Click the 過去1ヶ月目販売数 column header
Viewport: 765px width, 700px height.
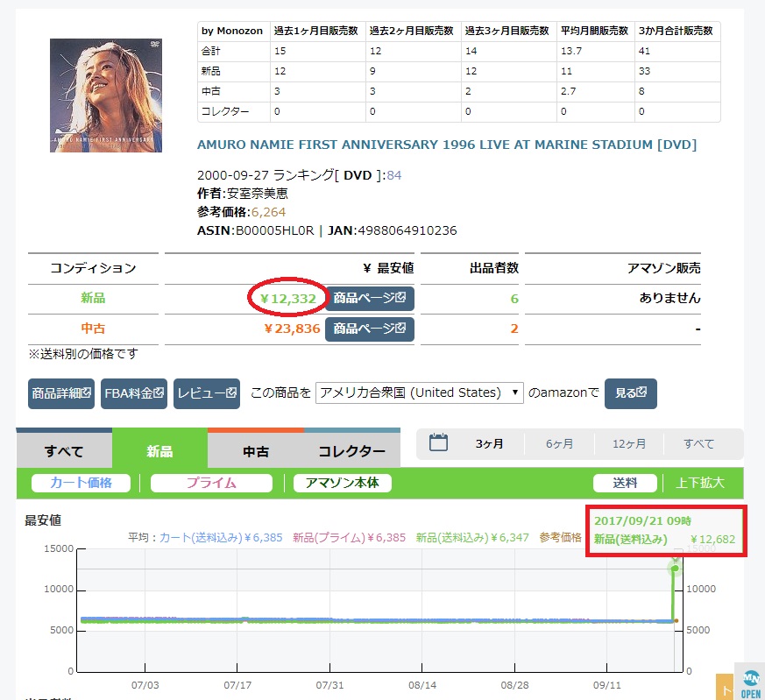[x=315, y=31]
